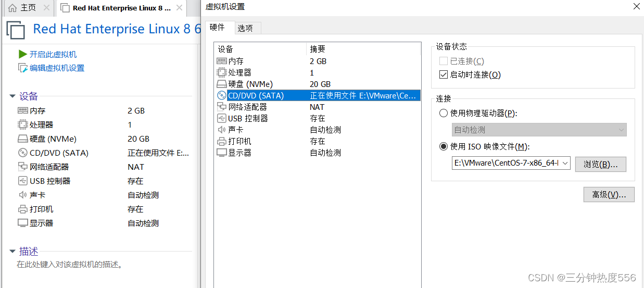Close the 主页 tab
The image size is (644, 288).
click(46, 8)
